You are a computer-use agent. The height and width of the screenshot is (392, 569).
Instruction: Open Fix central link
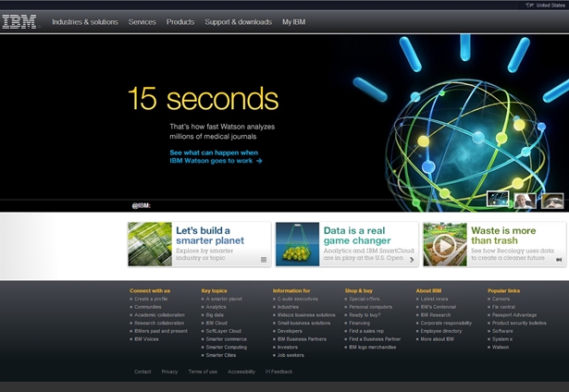point(503,307)
